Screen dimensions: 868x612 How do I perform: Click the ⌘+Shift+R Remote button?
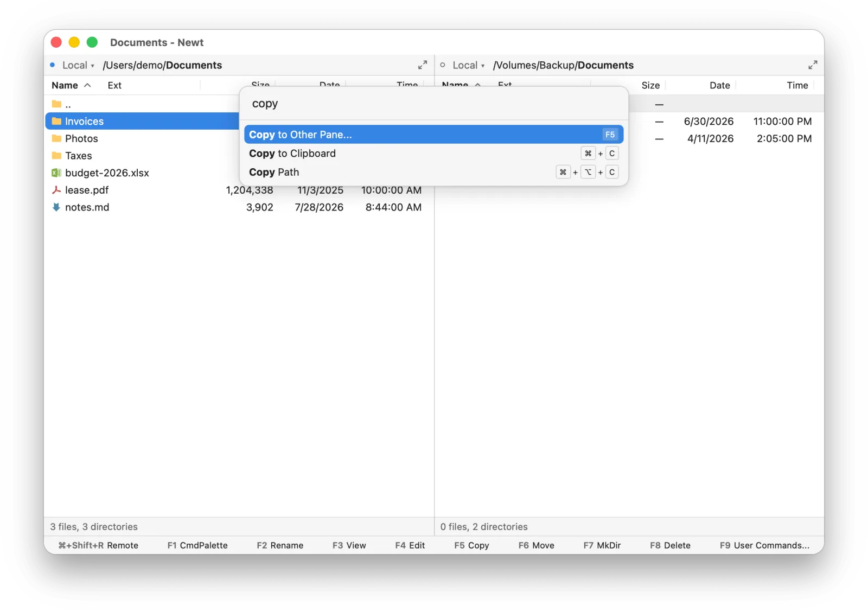98,545
